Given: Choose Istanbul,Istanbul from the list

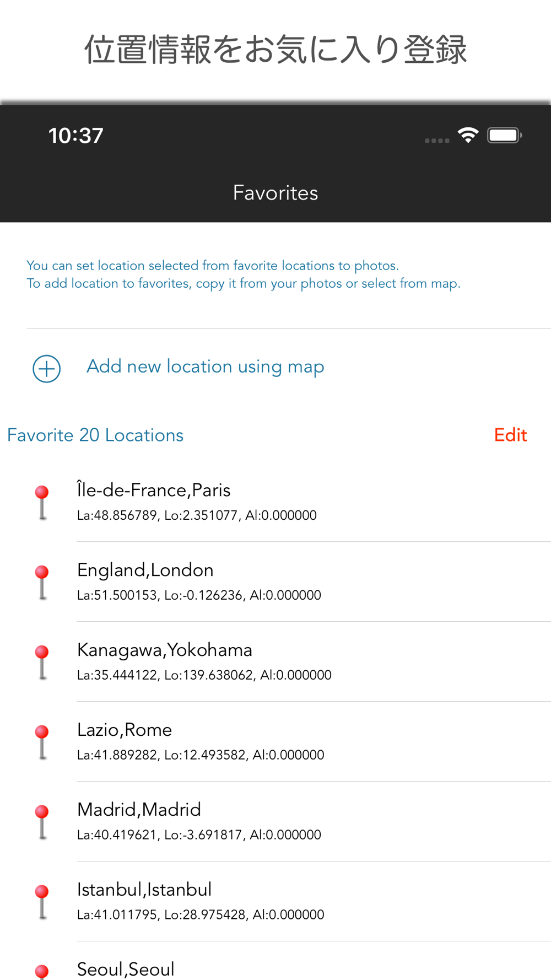Looking at the screenshot, I should click(x=275, y=901).
